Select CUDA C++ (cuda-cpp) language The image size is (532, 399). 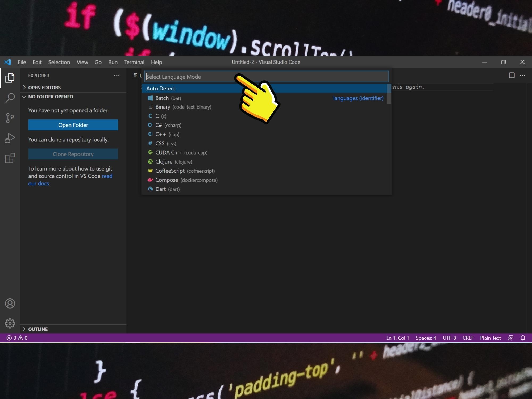pyautogui.click(x=266, y=153)
